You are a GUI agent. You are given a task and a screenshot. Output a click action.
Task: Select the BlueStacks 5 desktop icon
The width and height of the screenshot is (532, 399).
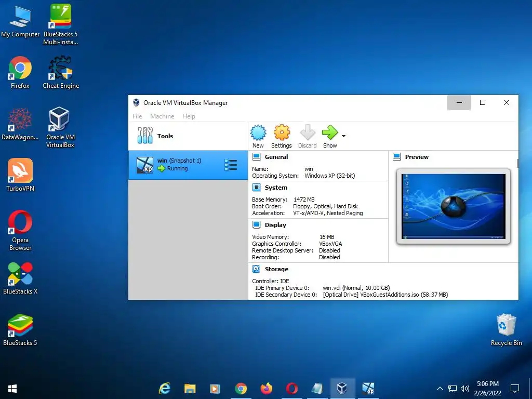[x=20, y=329]
